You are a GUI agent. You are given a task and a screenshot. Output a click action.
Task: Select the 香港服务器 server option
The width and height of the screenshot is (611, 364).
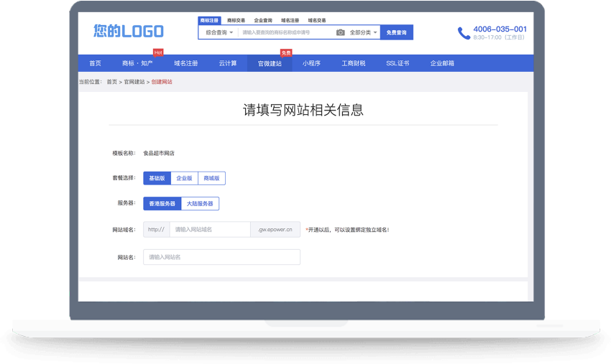[162, 203]
